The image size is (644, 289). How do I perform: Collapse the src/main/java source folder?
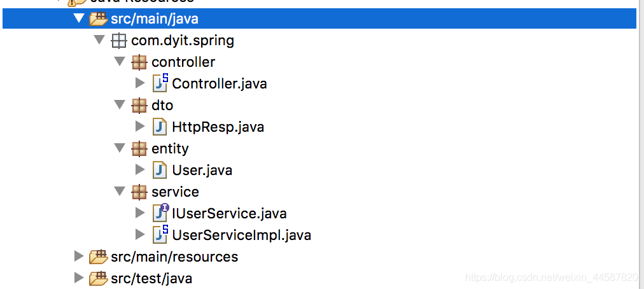[80, 19]
